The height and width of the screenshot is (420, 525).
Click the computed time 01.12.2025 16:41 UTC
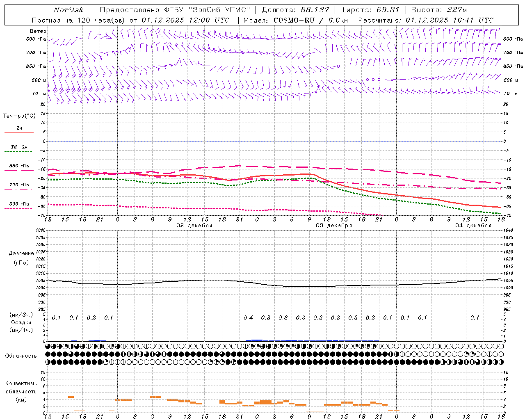point(450,20)
